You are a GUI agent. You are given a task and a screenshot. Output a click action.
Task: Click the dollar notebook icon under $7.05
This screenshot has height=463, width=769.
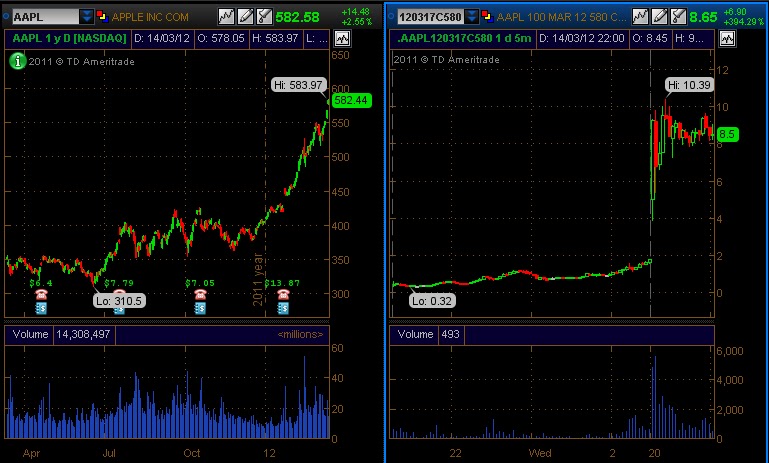pyautogui.click(x=200, y=308)
